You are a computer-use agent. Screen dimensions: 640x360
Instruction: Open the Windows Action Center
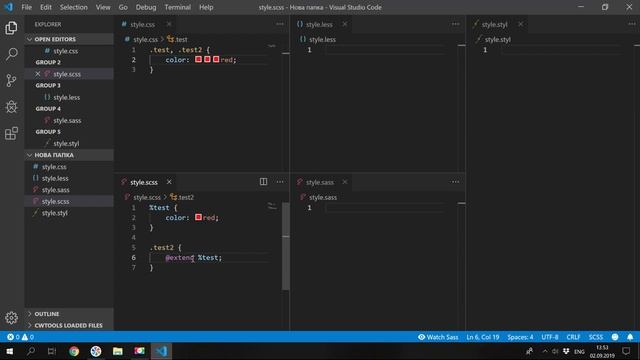click(627, 351)
